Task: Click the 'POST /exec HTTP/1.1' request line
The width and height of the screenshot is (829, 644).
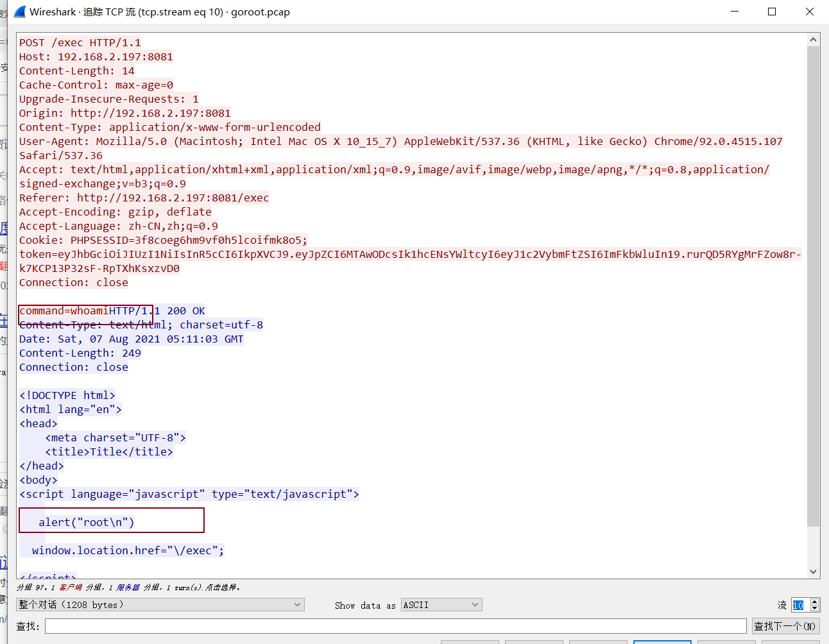Action: point(80,43)
